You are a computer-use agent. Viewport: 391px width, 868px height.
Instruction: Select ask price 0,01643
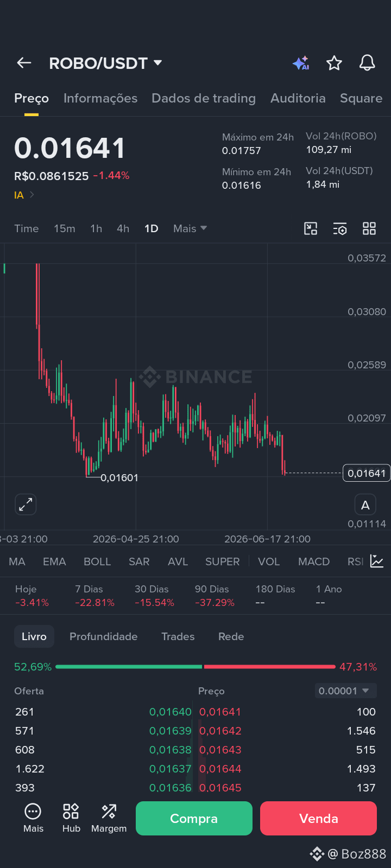pos(220,750)
